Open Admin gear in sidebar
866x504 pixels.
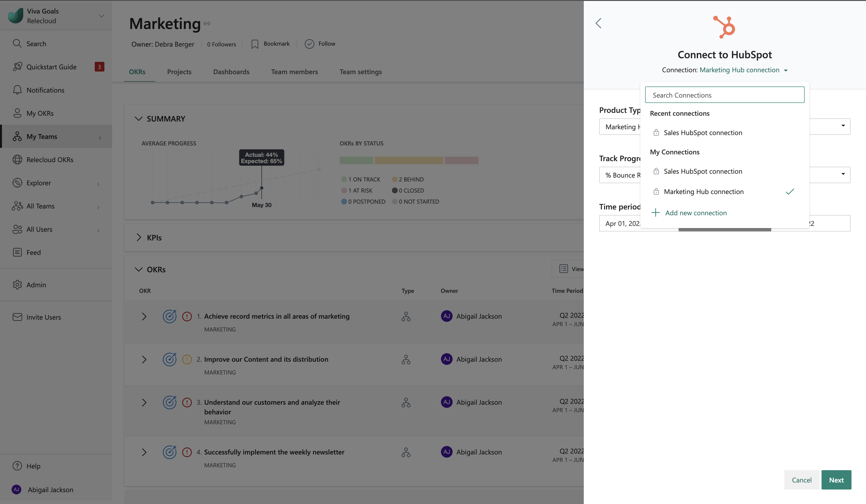(17, 284)
